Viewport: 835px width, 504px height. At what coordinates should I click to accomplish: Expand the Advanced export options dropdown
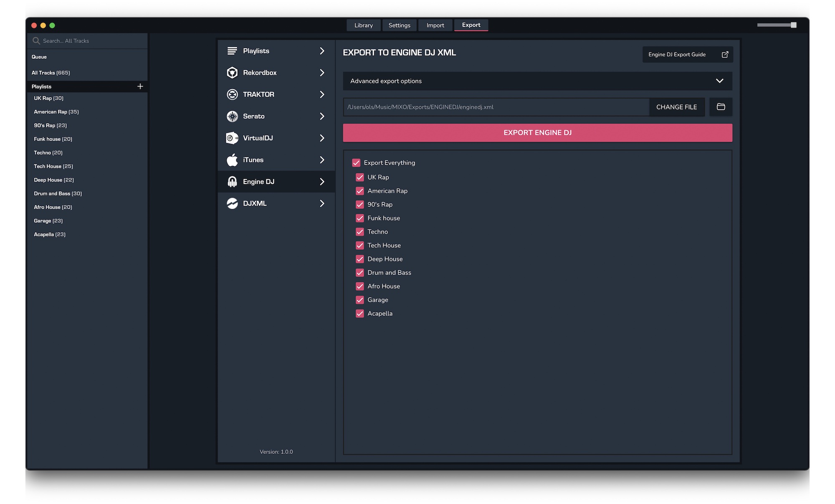point(537,81)
